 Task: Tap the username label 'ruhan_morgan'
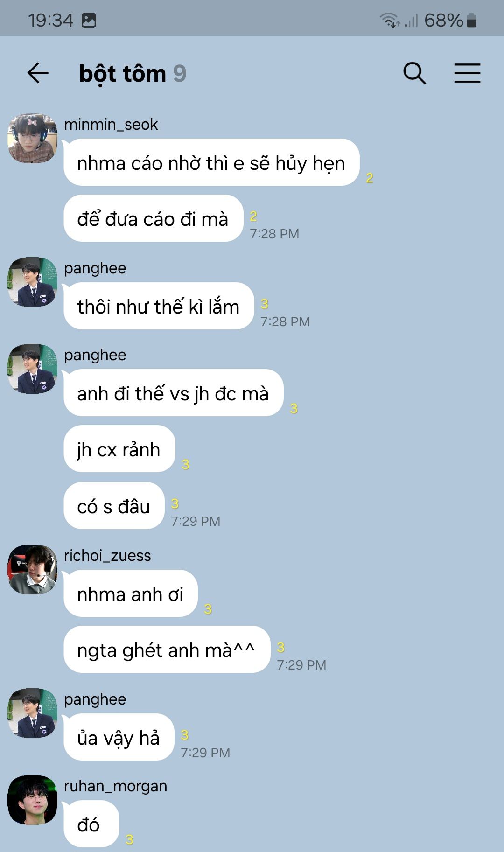click(115, 786)
